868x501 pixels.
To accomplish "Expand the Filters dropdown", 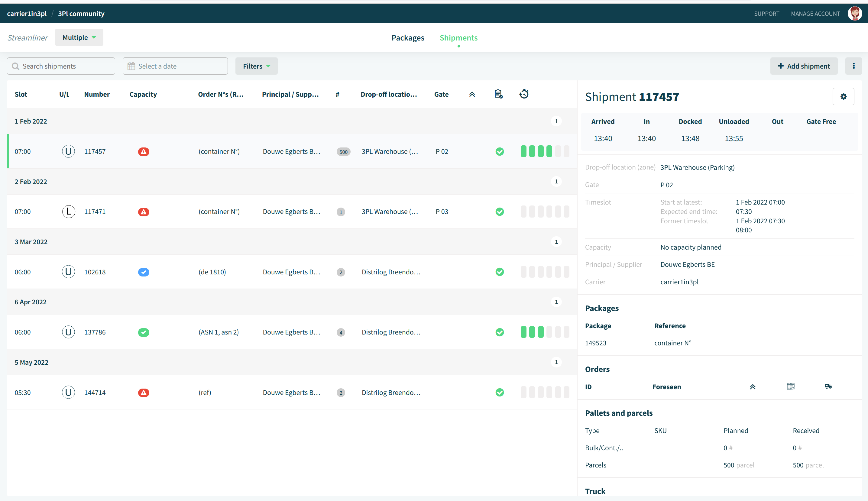I will point(256,66).
